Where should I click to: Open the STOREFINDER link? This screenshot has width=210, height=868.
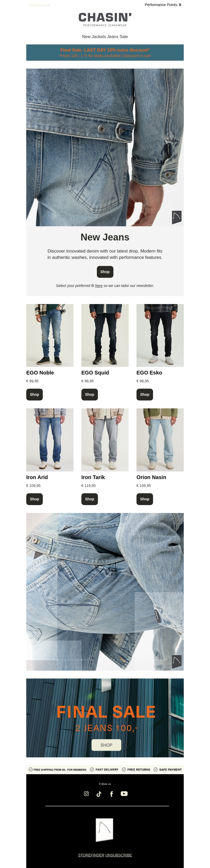pos(91,855)
